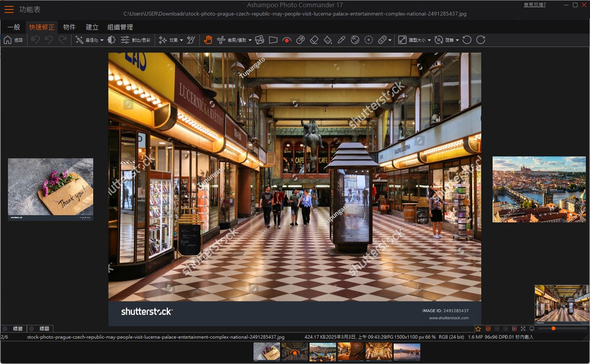The width and height of the screenshot is (590, 364).
Task: Toggle the 標題 panel button
Action: [x=41, y=329]
